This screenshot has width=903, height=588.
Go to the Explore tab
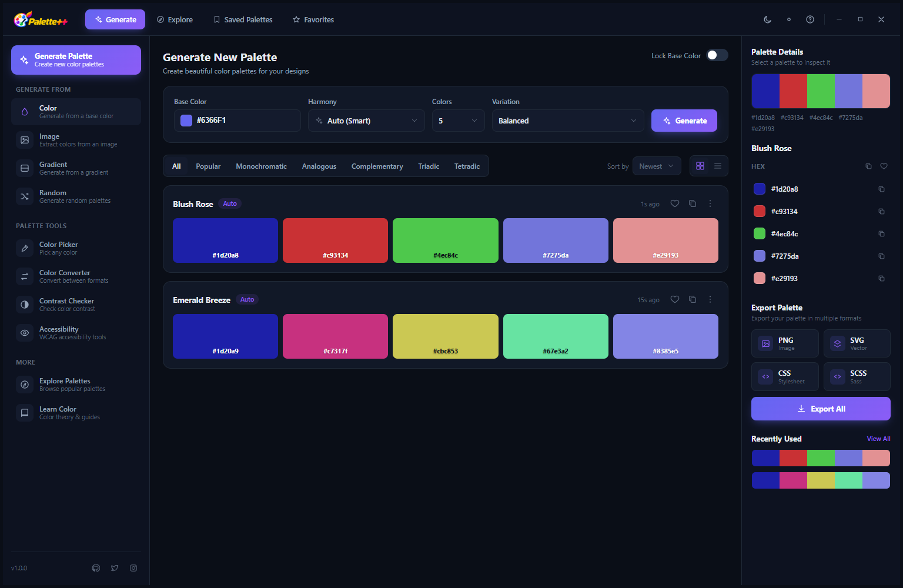[x=175, y=19]
